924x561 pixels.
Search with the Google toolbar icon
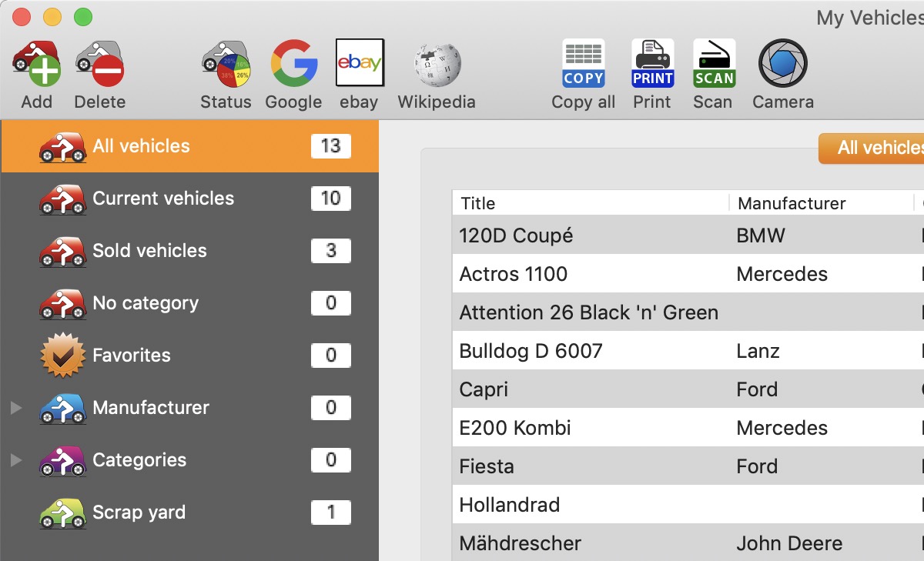[x=294, y=63]
